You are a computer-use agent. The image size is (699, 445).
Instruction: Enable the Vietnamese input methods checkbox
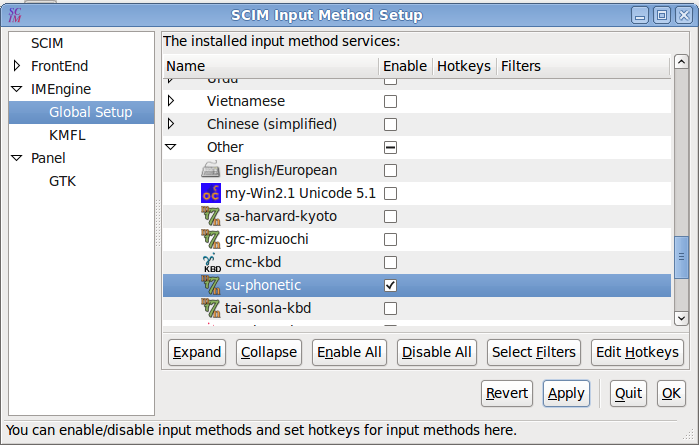click(390, 101)
